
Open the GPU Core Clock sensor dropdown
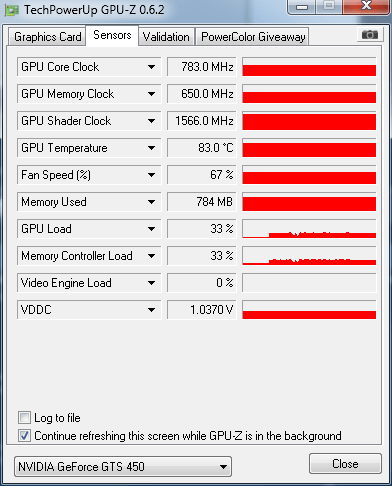[x=151, y=67]
